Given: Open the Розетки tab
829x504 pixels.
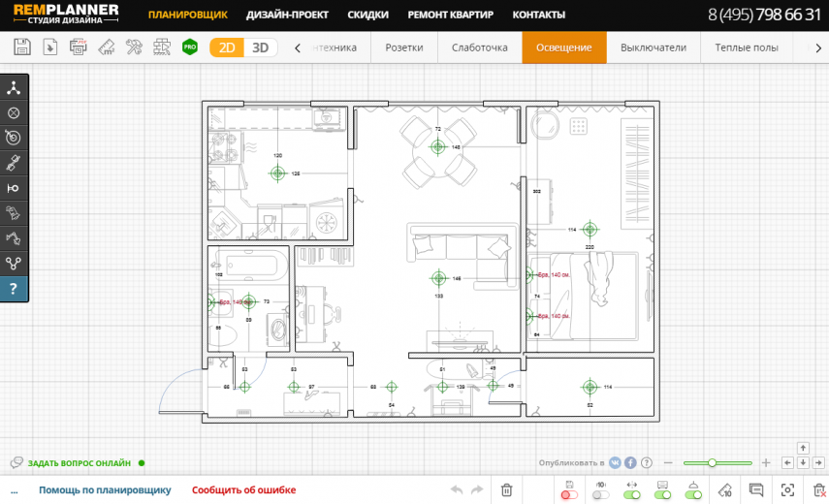Looking at the screenshot, I should point(403,47).
